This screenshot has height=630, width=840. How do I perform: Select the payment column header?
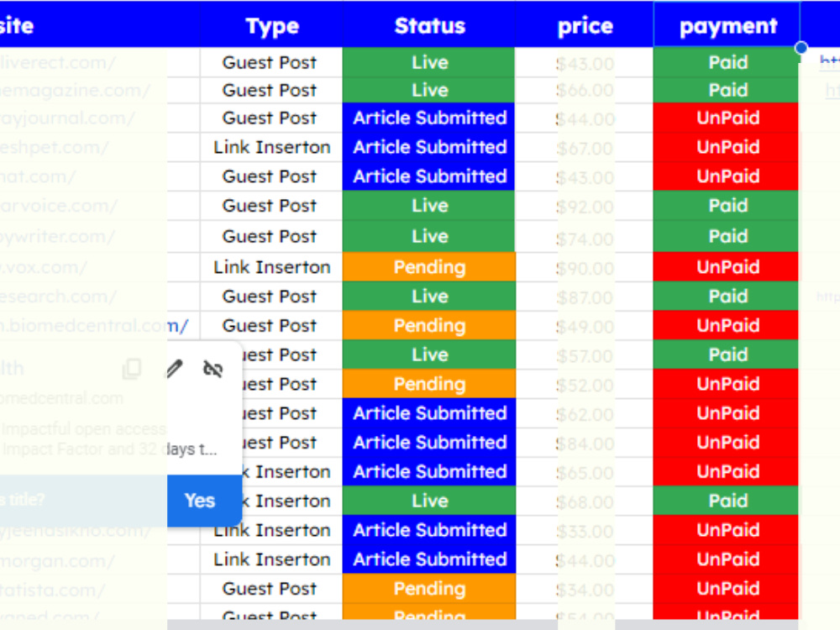(727, 25)
